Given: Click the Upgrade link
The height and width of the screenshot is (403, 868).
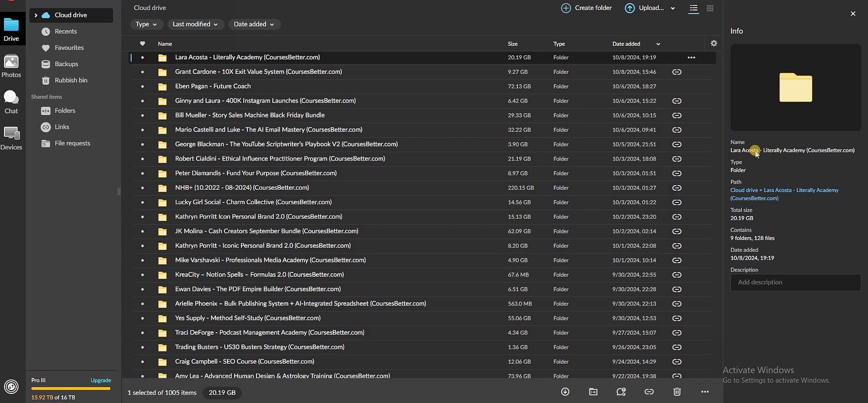Looking at the screenshot, I should click(101, 380).
